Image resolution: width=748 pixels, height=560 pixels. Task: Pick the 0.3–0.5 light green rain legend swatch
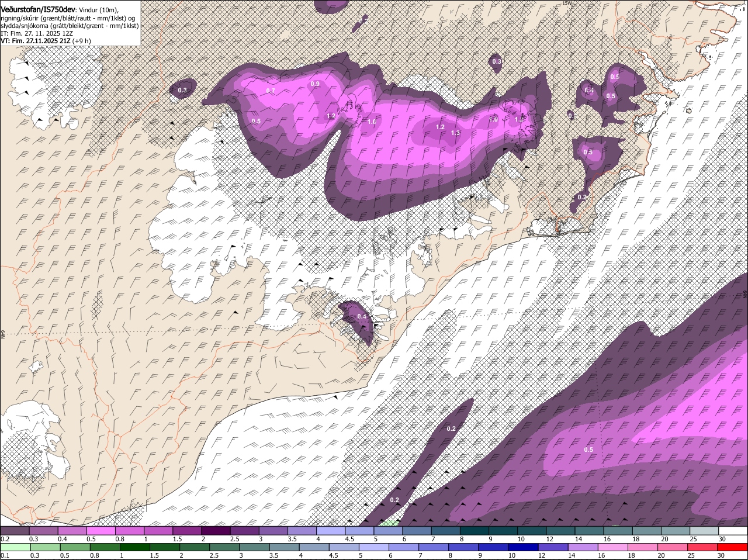[x=46, y=547]
